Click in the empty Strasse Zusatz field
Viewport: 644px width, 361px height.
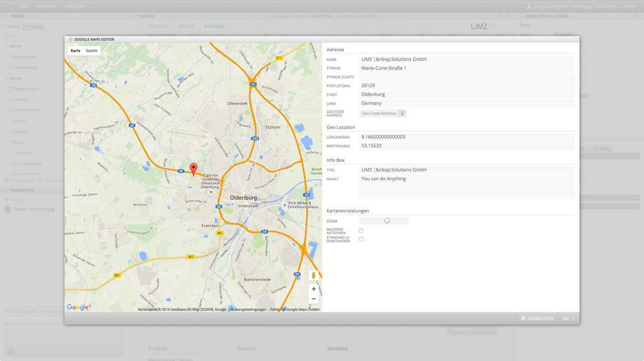pos(467,77)
